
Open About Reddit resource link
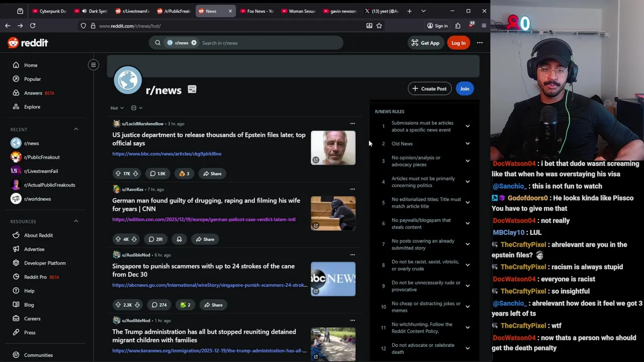pyautogui.click(x=38, y=235)
